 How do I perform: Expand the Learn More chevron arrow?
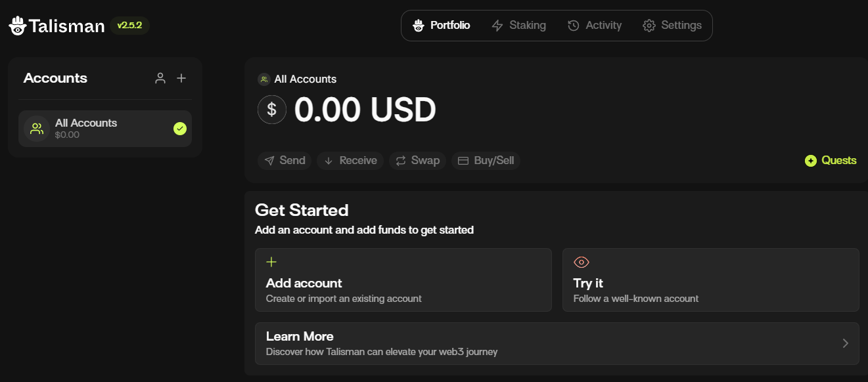coord(845,343)
